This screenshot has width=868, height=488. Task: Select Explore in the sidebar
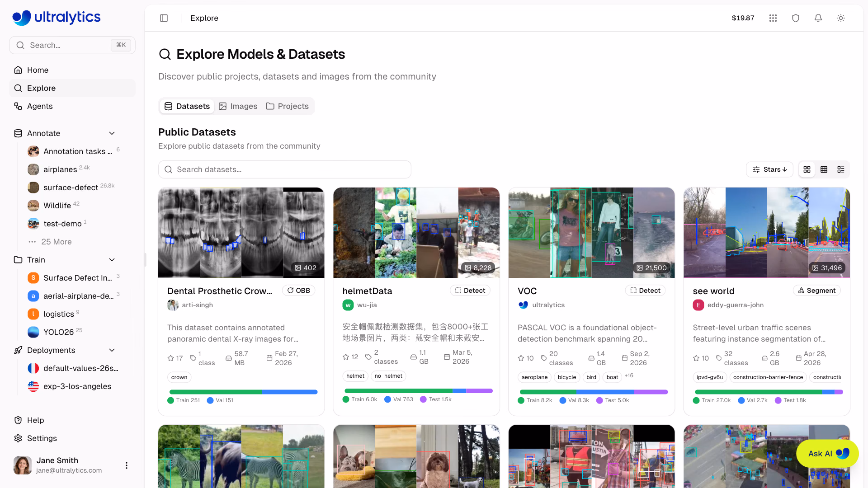(72, 88)
